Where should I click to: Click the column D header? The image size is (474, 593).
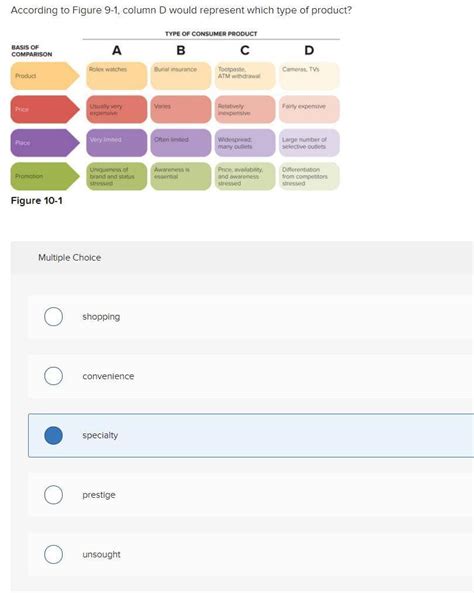tap(309, 50)
